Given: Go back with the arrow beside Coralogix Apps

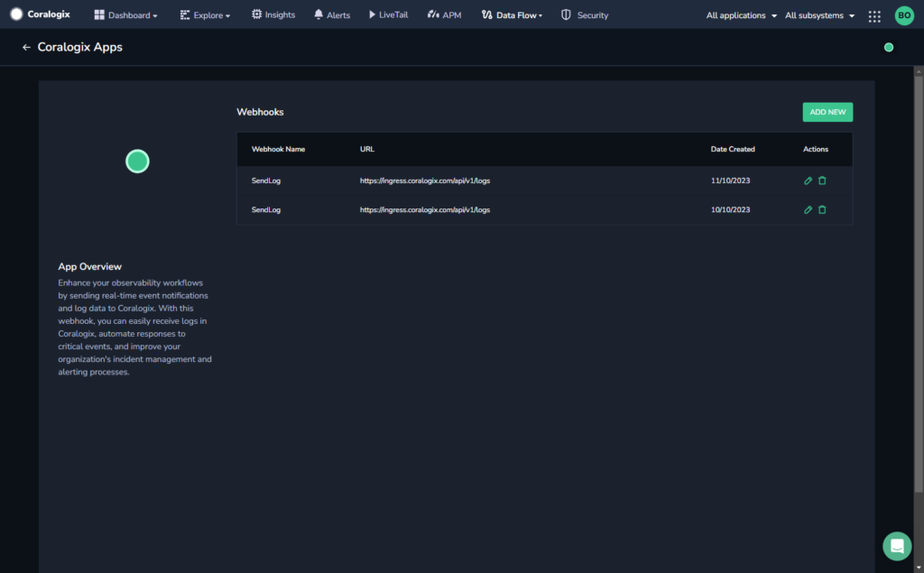Looking at the screenshot, I should pos(26,47).
